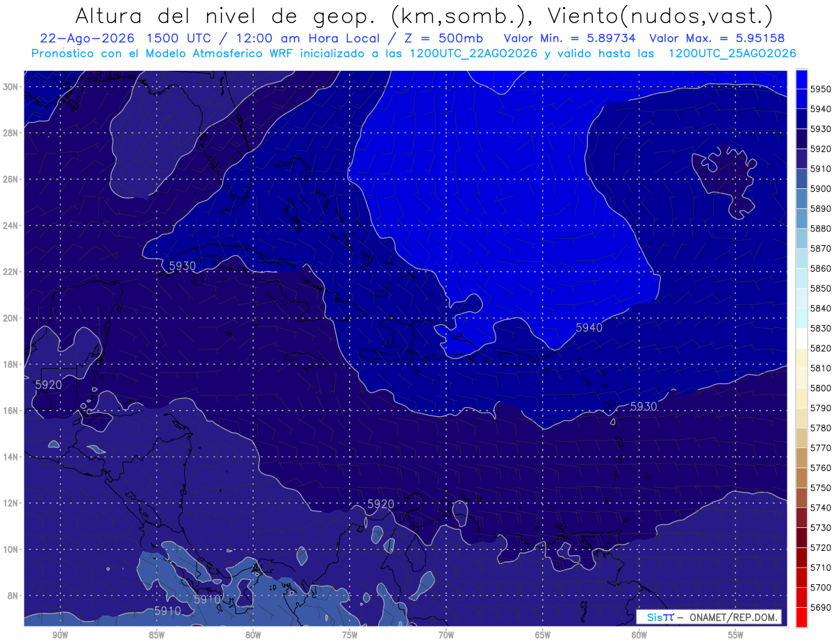Click 'Valor Min. = 5.89734'
The width and height of the screenshot is (834, 644).
point(569,39)
